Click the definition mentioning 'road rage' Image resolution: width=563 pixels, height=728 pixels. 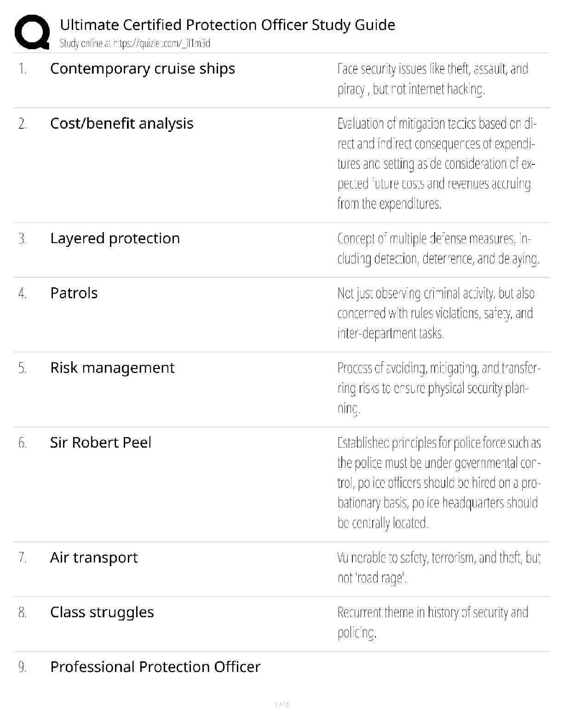(x=438, y=568)
